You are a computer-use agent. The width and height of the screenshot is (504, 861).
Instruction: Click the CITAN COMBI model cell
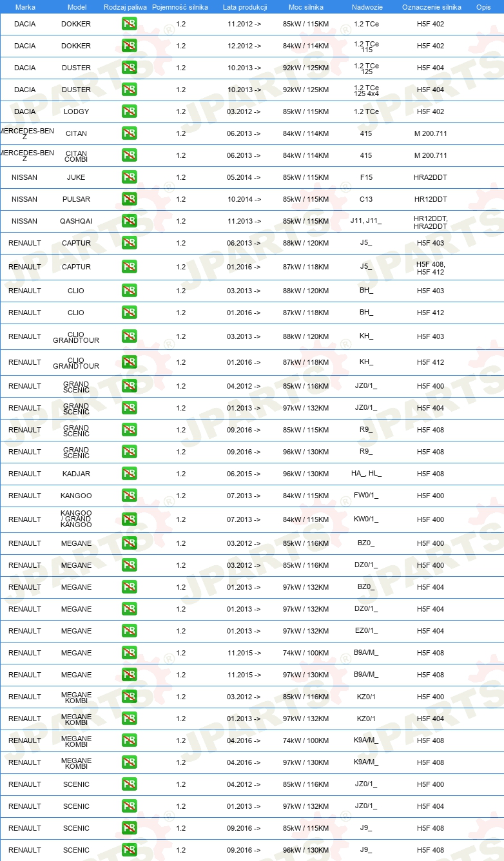tap(76, 155)
